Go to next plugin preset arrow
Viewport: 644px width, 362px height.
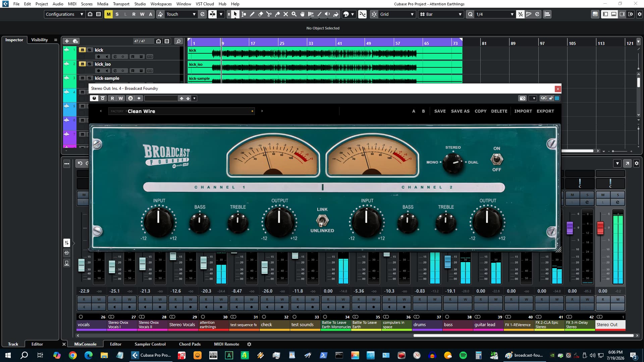point(262,111)
